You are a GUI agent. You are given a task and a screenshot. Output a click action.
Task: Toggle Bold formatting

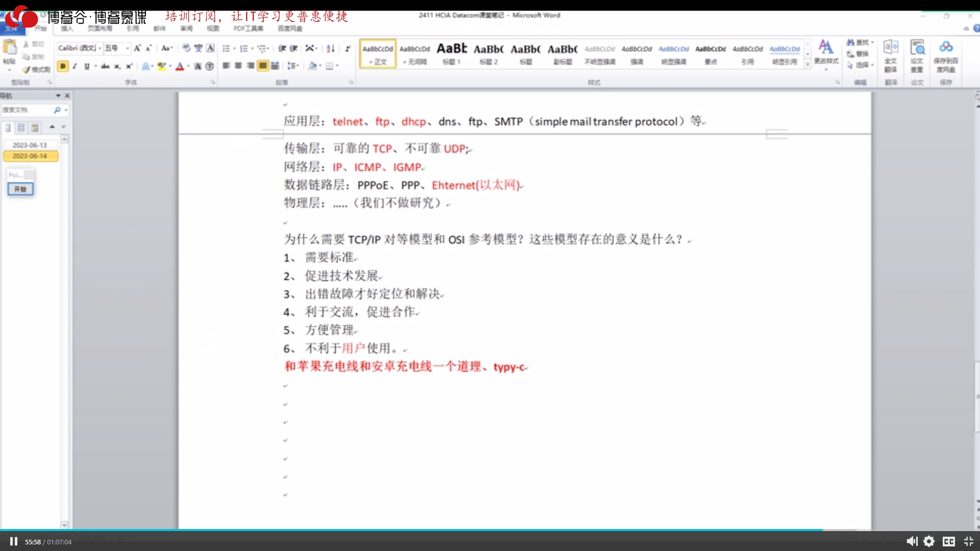pyautogui.click(x=63, y=66)
